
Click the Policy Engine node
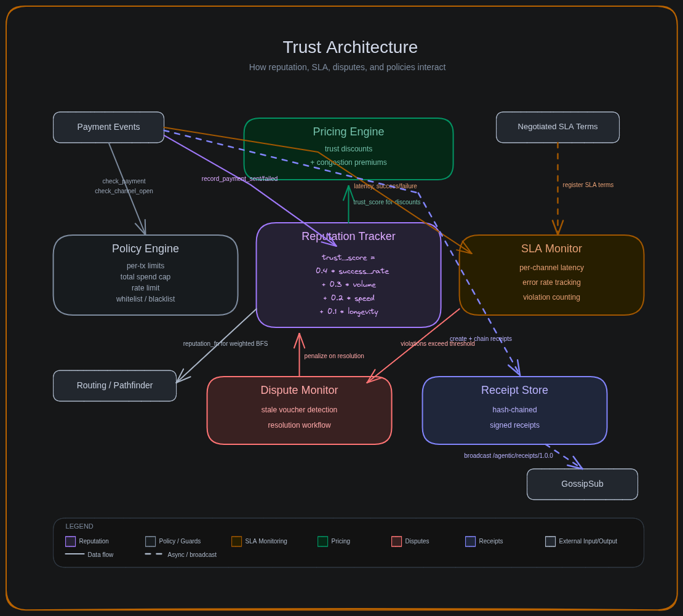point(145,274)
